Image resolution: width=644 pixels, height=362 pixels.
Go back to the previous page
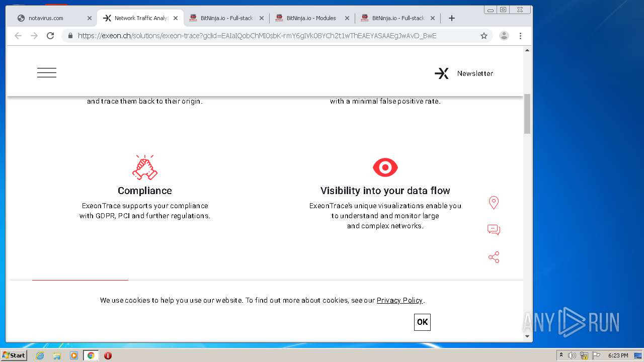click(18, 36)
